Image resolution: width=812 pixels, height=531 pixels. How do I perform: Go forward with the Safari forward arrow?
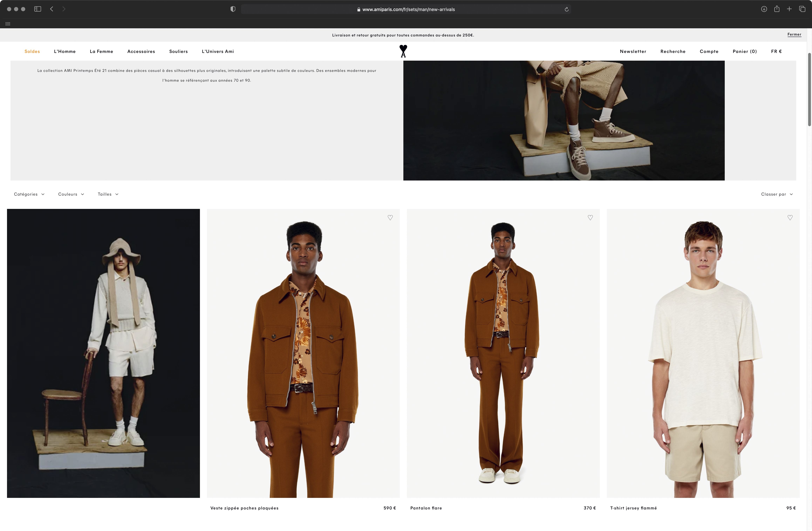click(x=64, y=9)
